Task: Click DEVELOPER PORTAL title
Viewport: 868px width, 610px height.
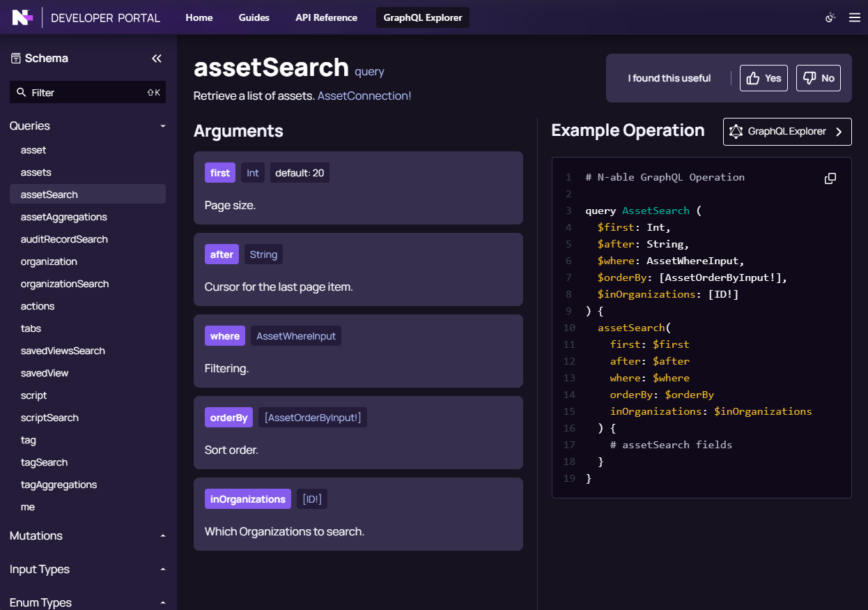Action: coord(106,17)
